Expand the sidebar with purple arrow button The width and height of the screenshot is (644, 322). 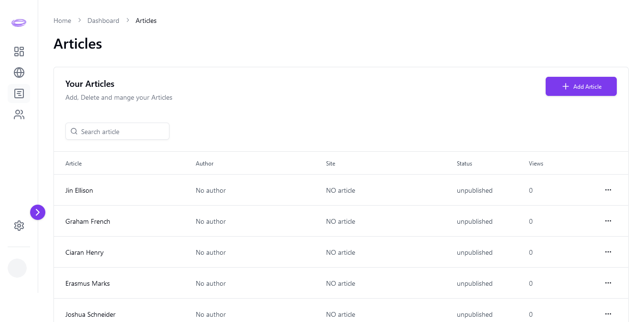(x=38, y=212)
